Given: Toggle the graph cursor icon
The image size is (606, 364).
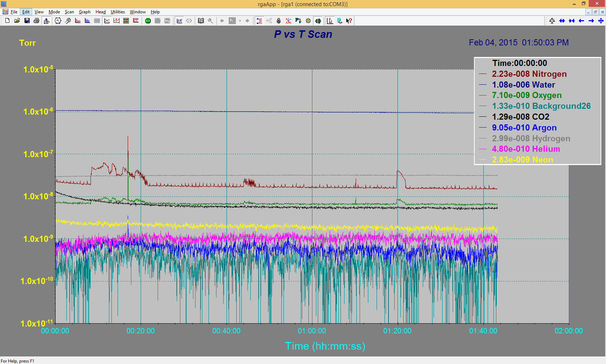Looking at the screenshot, I should [330, 21].
